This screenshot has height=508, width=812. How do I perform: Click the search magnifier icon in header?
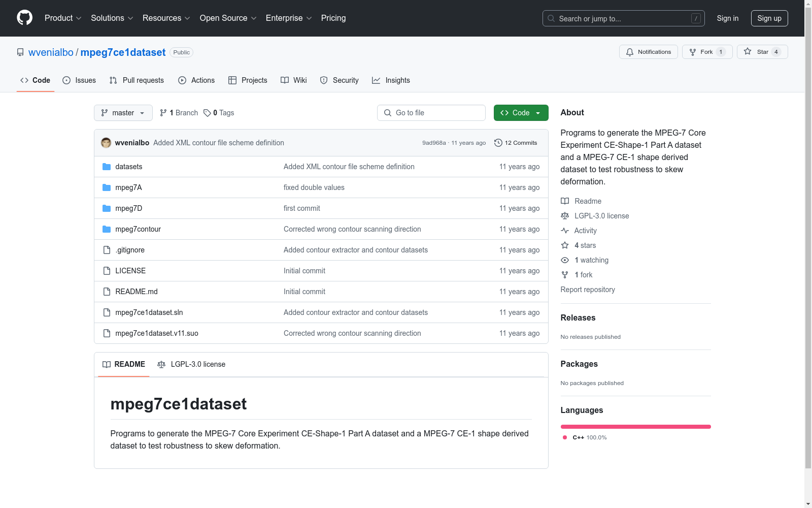(x=551, y=18)
